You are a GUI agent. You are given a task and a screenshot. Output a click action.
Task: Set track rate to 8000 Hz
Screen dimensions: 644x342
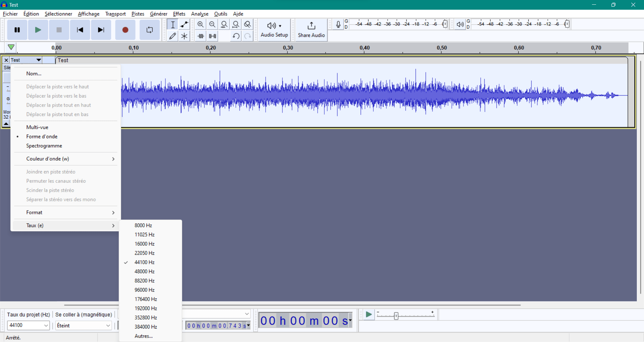click(150, 225)
